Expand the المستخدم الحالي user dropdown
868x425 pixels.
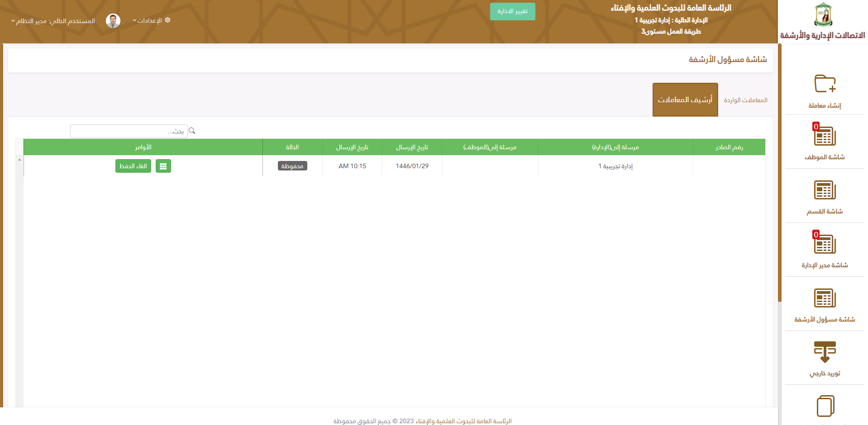[53, 21]
